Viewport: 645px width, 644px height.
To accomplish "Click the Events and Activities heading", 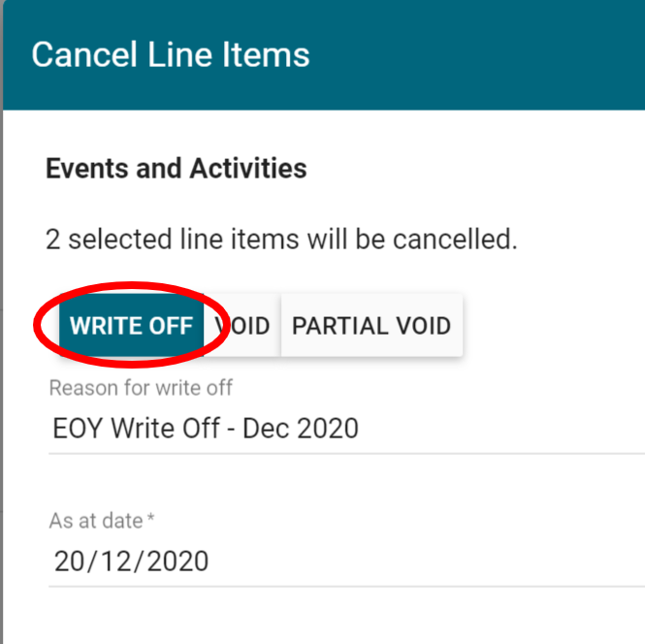I will pyautogui.click(x=177, y=169).
